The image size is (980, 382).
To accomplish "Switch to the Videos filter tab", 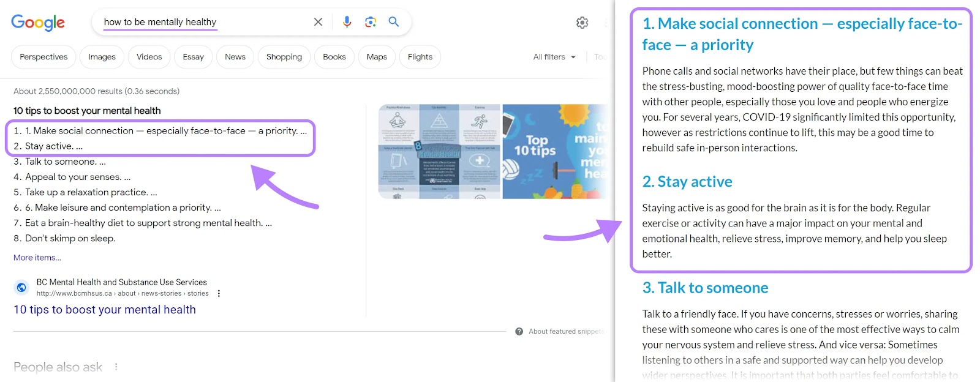I will [x=149, y=57].
